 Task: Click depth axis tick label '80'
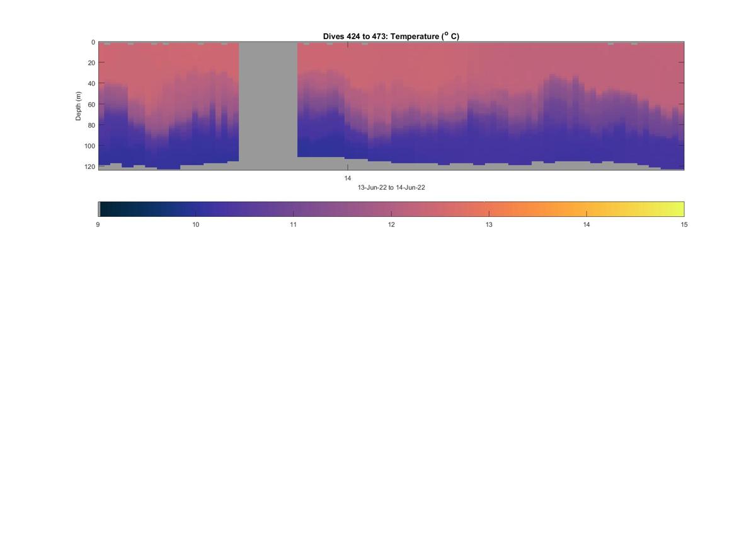pyautogui.click(x=91, y=125)
